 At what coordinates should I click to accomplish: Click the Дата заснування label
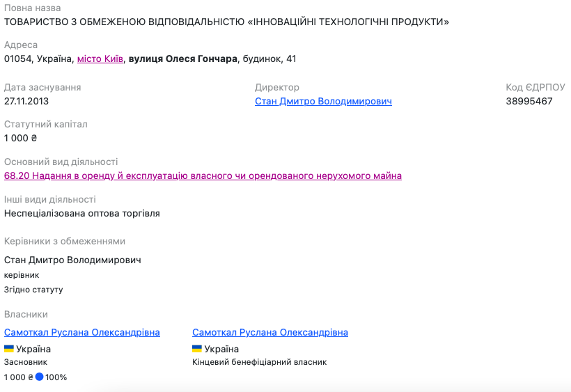42,87
